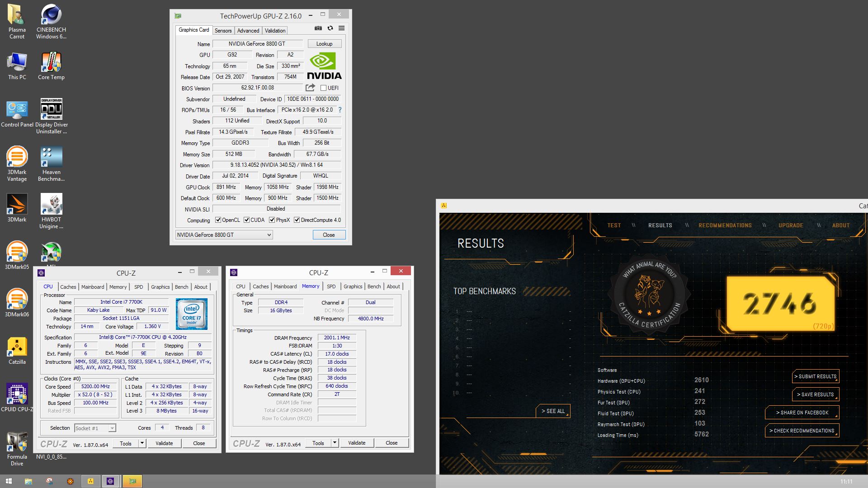Open Mainboard tab in left CPU-Z window
Viewport: 868px width, 488px height.
coord(93,287)
